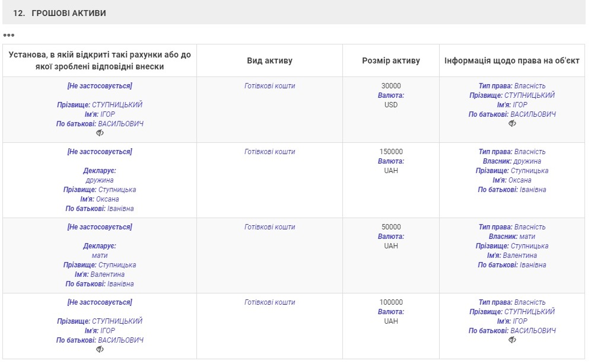Image resolution: width=591 pixels, height=364 pixels.
Task: Click the 150000 asset amount value
Action: (391, 152)
